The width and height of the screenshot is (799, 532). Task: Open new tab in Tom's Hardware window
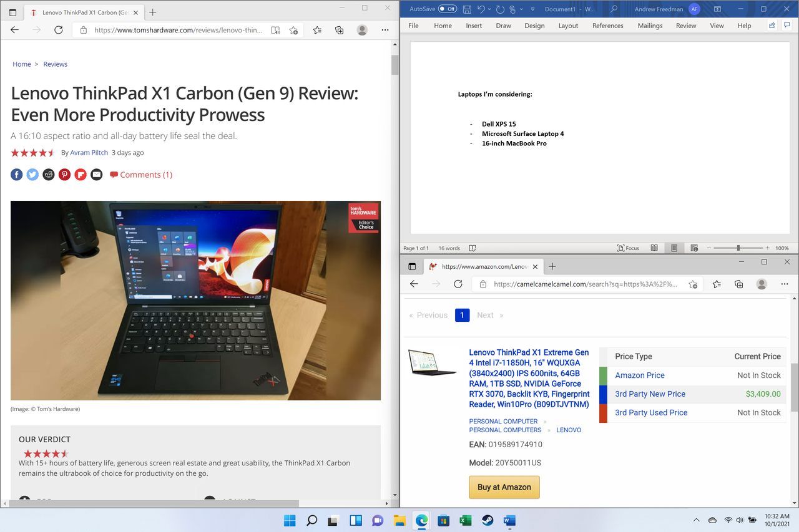point(153,12)
